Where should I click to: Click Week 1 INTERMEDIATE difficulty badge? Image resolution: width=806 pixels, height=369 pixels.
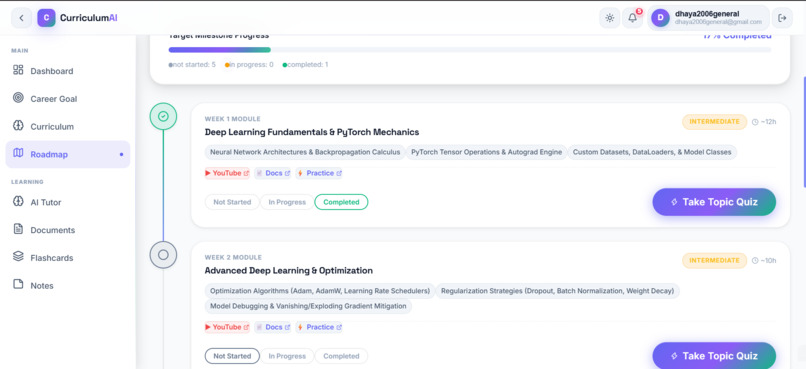tap(715, 122)
